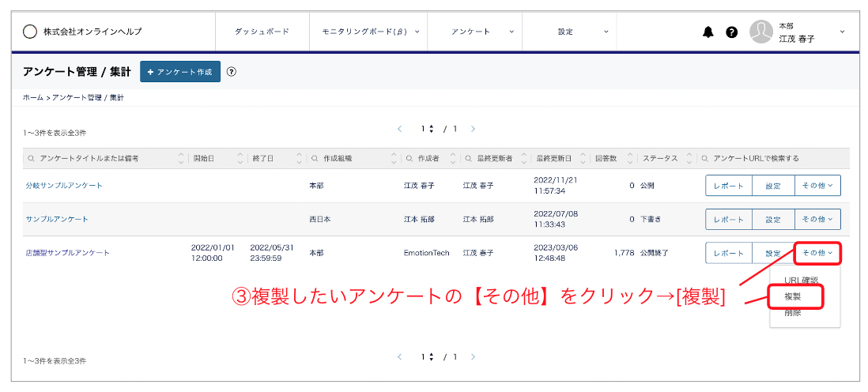The width and height of the screenshot is (868, 392).
Task: Click the black help question mark icon
Action: click(732, 32)
